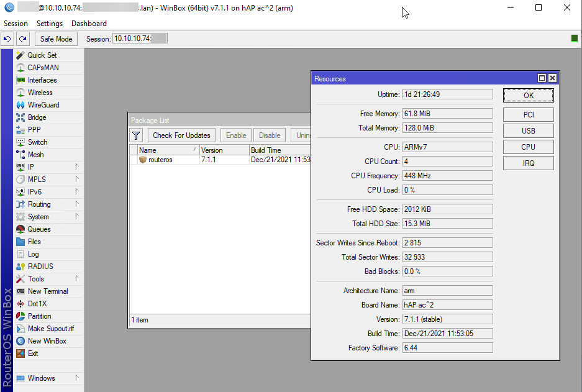
Task: Open the Files browser
Action: click(48, 242)
